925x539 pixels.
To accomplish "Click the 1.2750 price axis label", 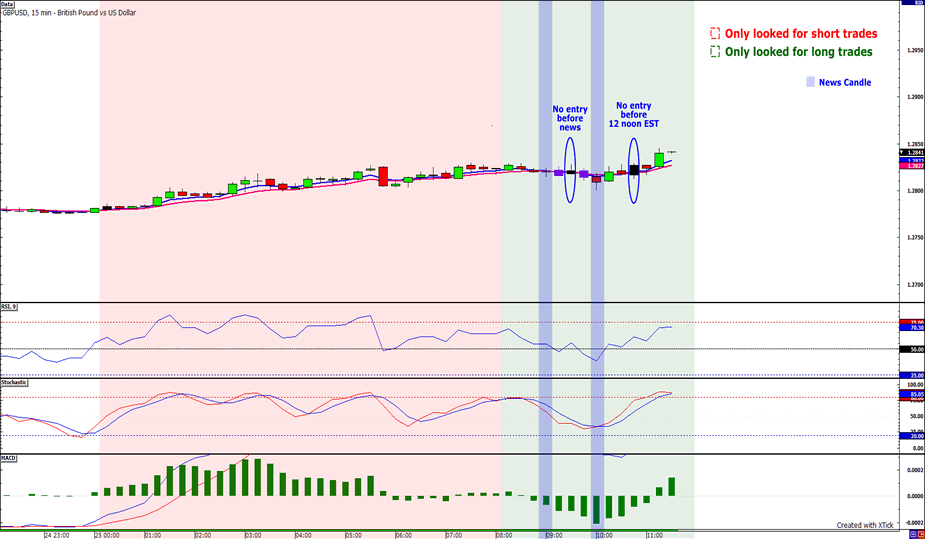I will coord(915,238).
